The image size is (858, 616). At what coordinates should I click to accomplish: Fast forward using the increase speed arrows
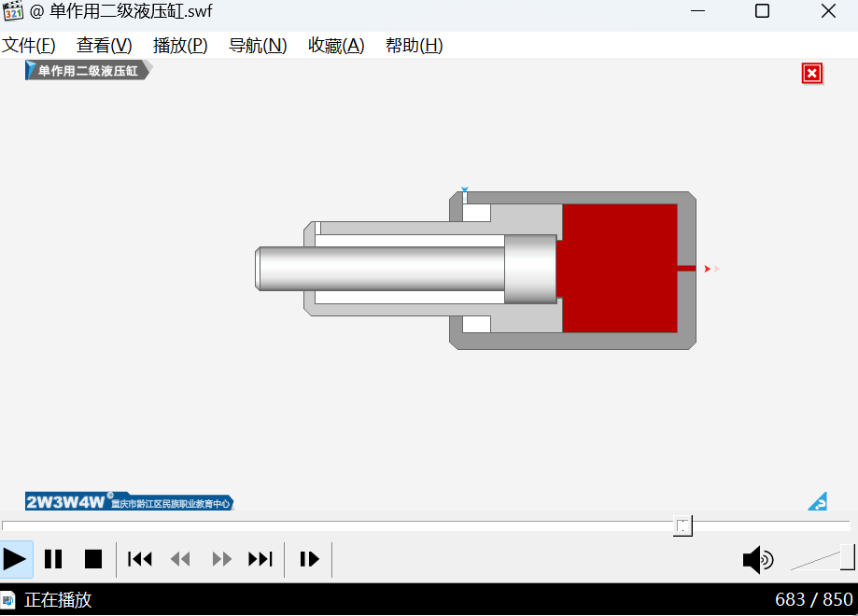click(x=221, y=559)
